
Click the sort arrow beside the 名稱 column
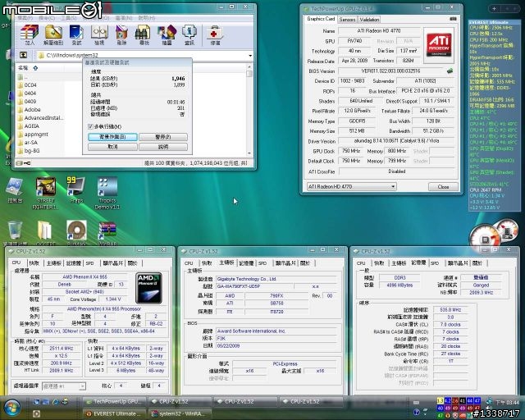[35, 68]
